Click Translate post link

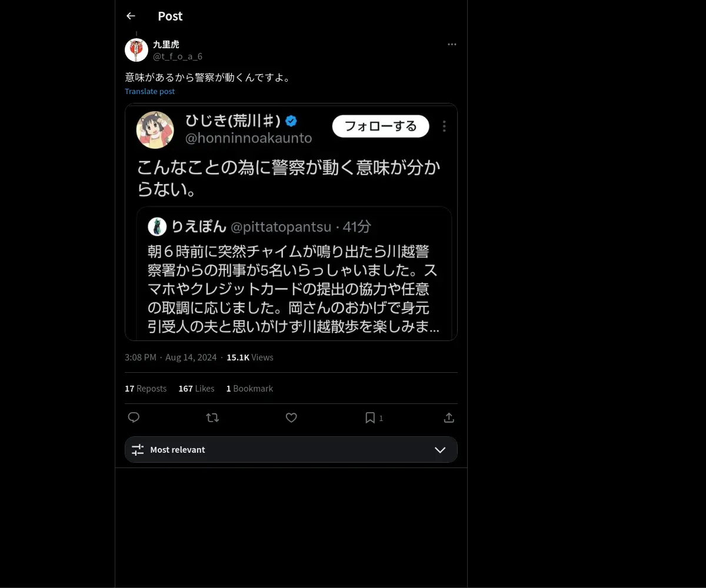tap(149, 91)
